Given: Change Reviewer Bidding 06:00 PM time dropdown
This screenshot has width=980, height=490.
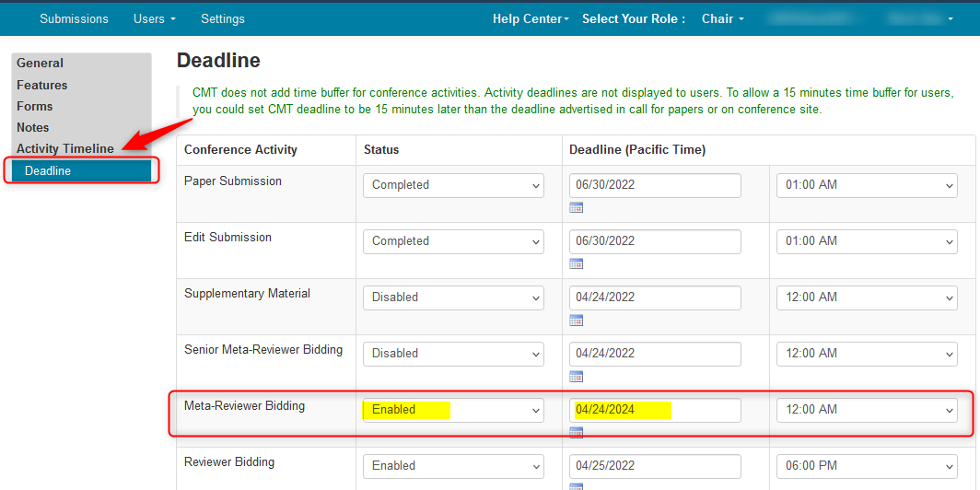Looking at the screenshot, I should click(867, 466).
